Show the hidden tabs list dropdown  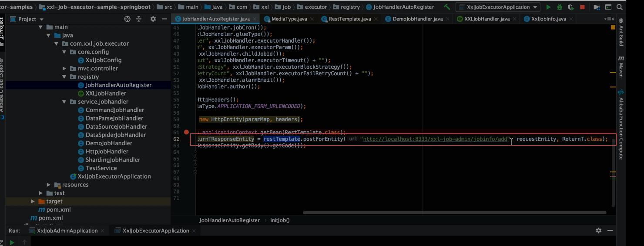(609, 19)
